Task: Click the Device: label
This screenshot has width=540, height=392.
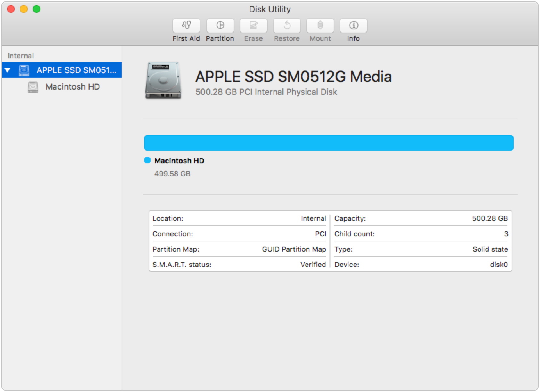Action: pyautogui.click(x=347, y=265)
